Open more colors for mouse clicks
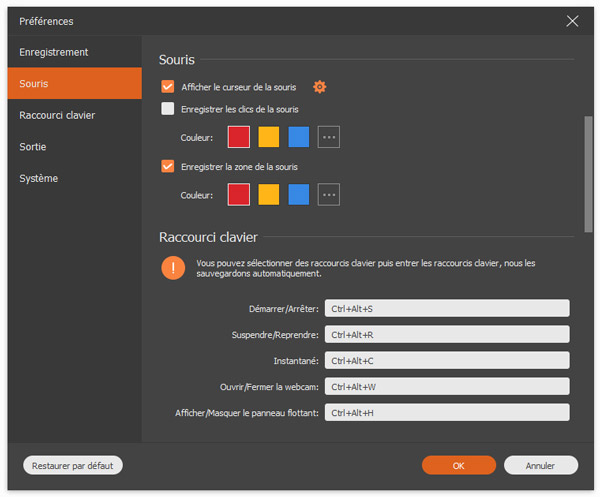 point(329,137)
